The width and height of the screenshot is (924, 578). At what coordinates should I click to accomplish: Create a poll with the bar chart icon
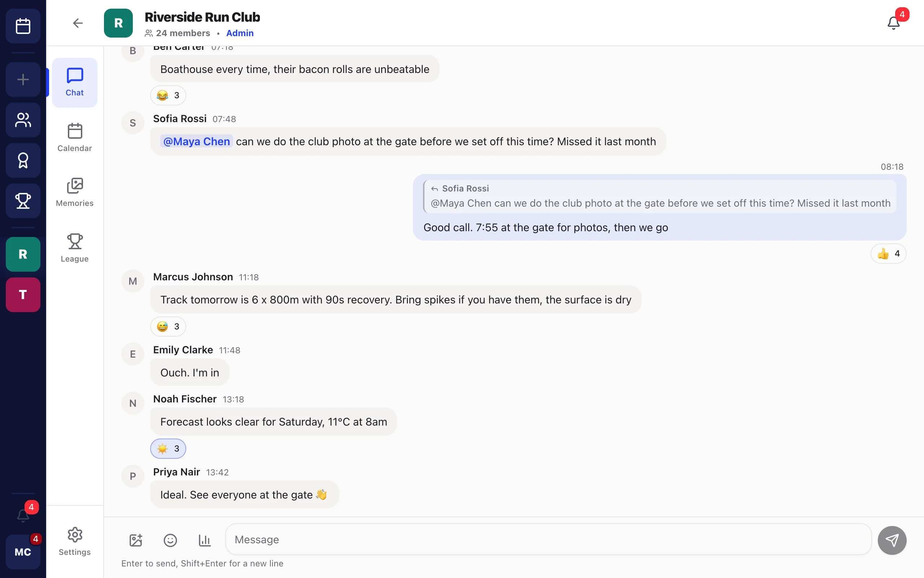[205, 540]
